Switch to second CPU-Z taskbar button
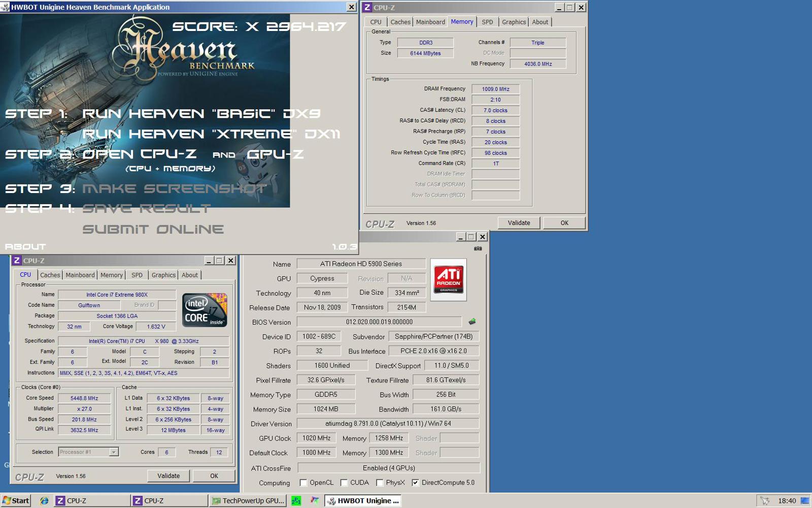 click(168, 501)
